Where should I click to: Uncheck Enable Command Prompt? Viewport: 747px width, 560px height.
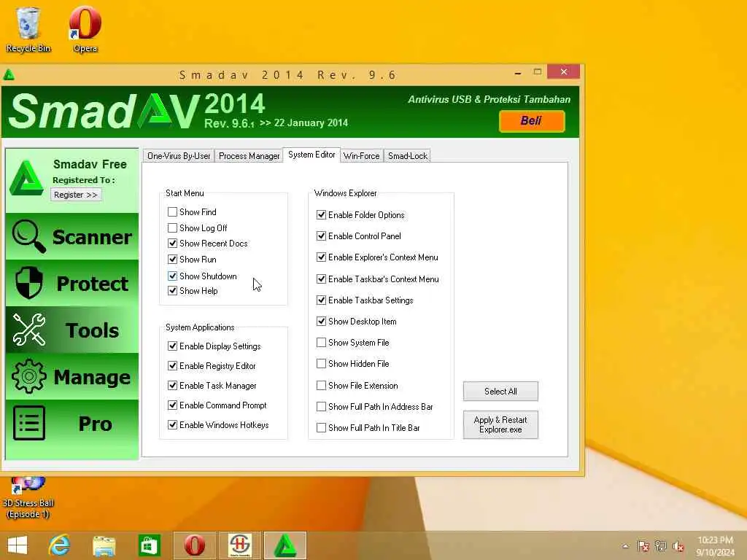point(172,405)
